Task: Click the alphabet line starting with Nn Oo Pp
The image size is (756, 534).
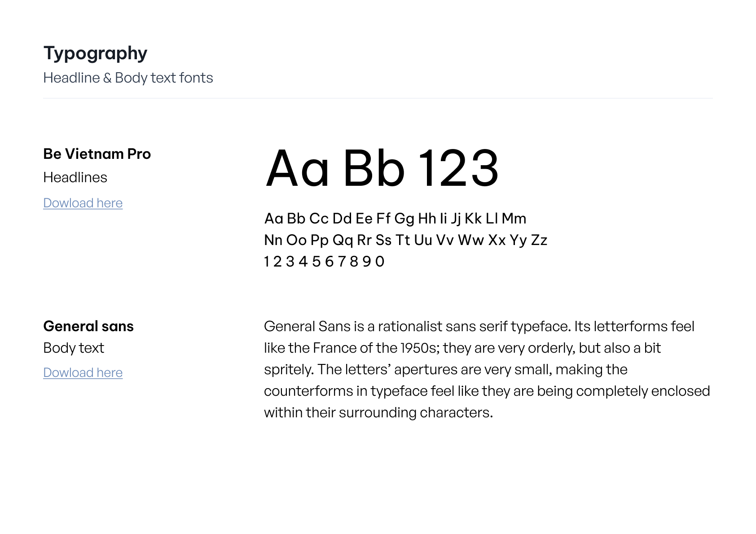Action: point(405,240)
